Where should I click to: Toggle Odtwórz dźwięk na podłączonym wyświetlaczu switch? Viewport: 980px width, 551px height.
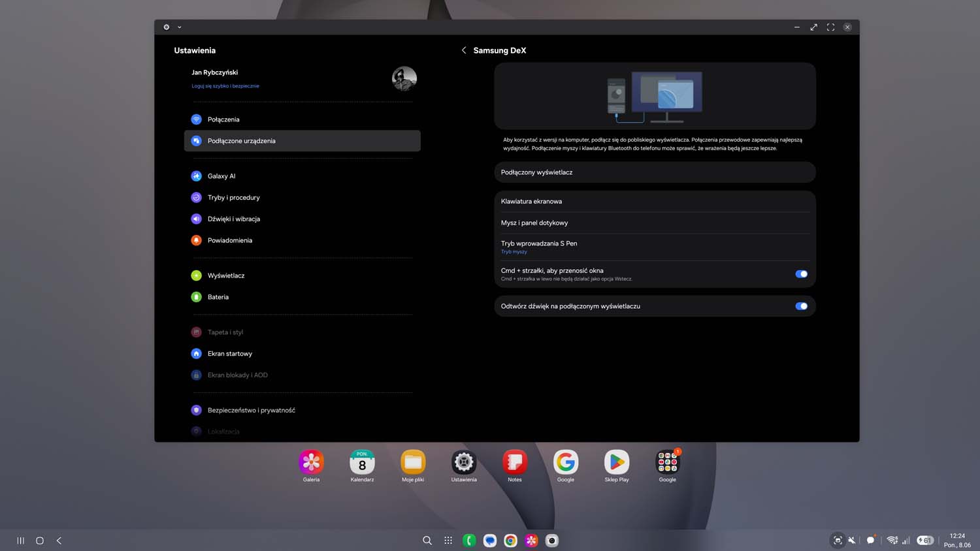tap(802, 306)
